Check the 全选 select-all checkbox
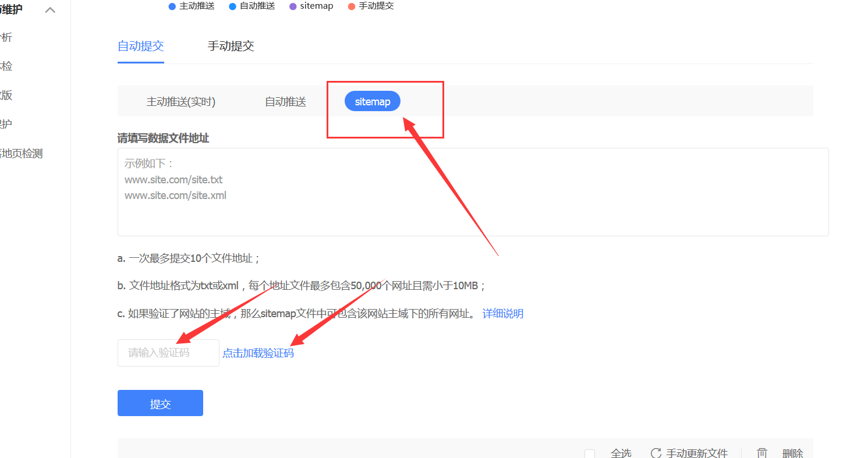Screen dimensions: 868x458 click(590, 453)
